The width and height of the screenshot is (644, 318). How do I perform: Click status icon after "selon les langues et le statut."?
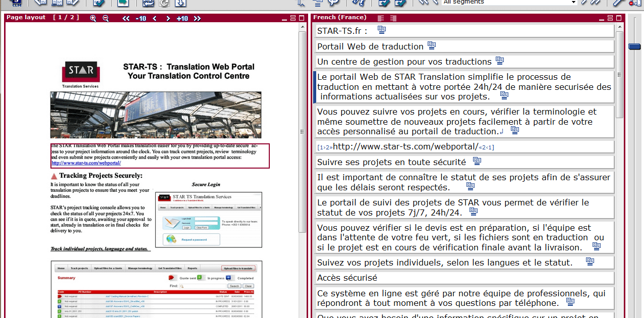click(x=590, y=261)
